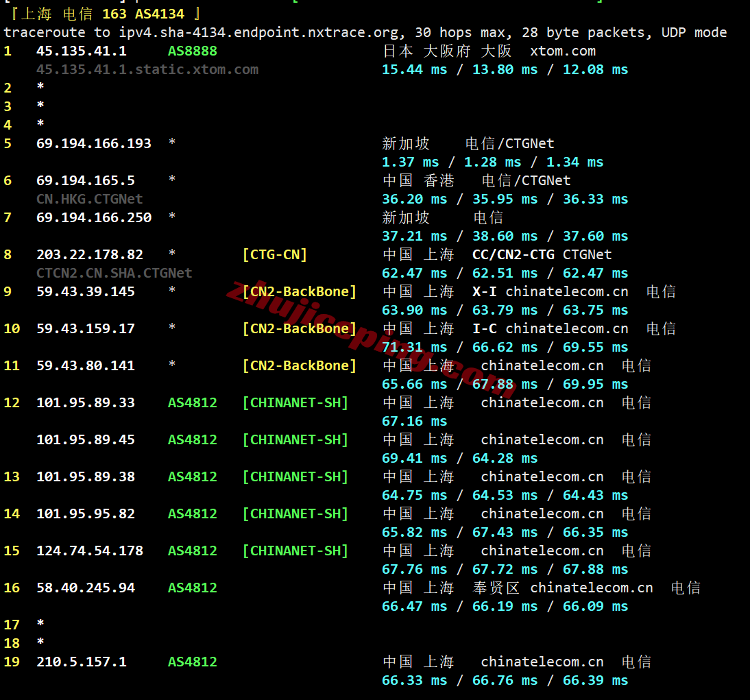
Task: Click xtom.com text on hop 1
Action: pyautogui.click(x=562, y=51)
